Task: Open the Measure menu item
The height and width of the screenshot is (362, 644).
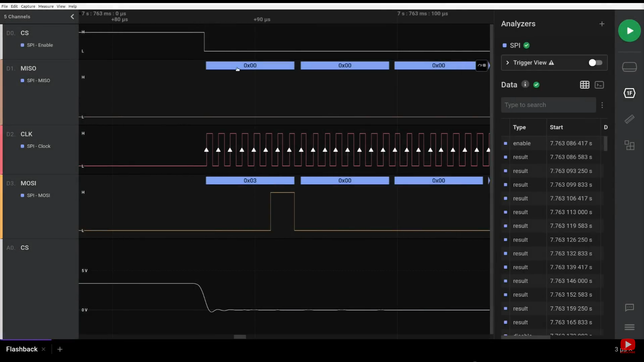Action: pyautogui.click(x=46, y=6)
